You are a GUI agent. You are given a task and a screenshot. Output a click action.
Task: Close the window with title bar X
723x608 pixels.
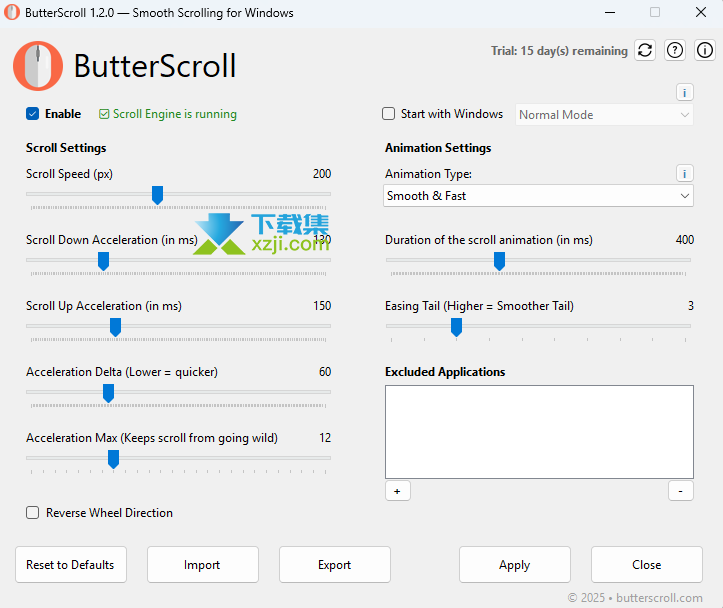click(700, 12)
